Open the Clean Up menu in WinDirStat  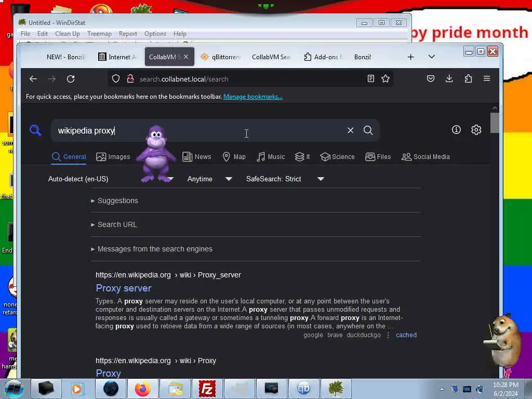pyautogui.click(x=68, y=34)
